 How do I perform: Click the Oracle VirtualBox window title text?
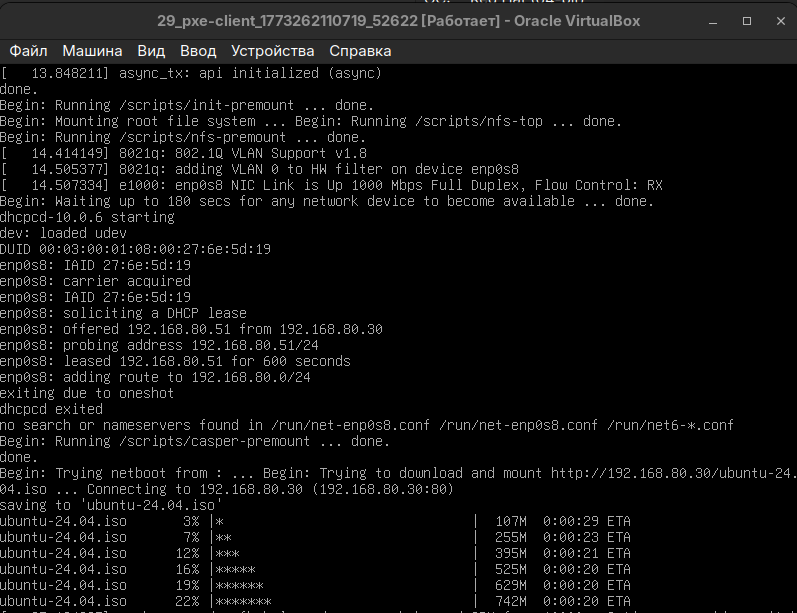[x=398, y=21]
